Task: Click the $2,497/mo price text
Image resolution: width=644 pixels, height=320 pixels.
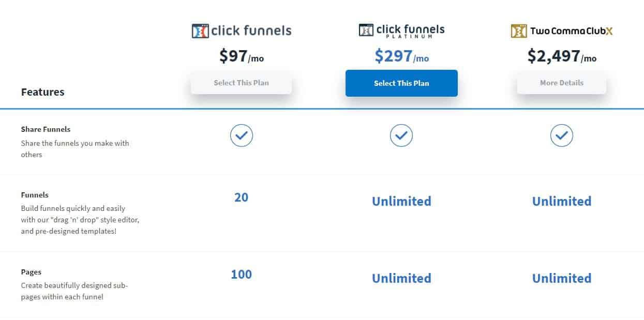Action: [x=562, y=56]
